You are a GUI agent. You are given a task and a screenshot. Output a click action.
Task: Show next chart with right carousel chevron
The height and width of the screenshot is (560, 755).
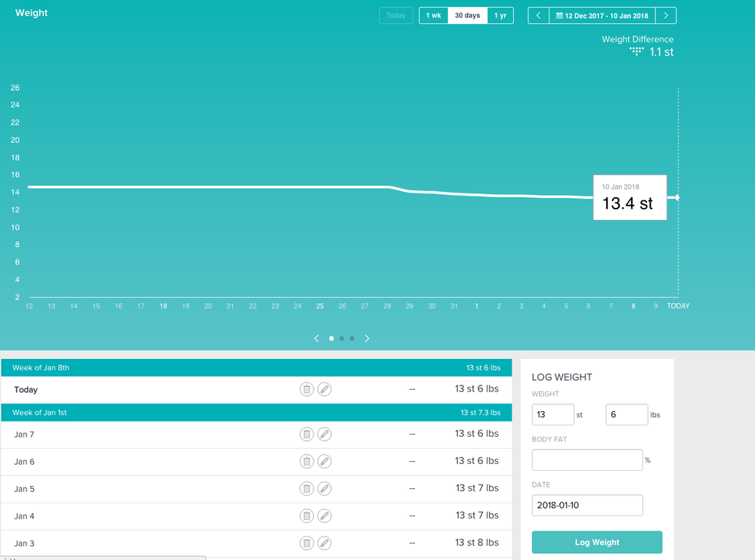367,339
